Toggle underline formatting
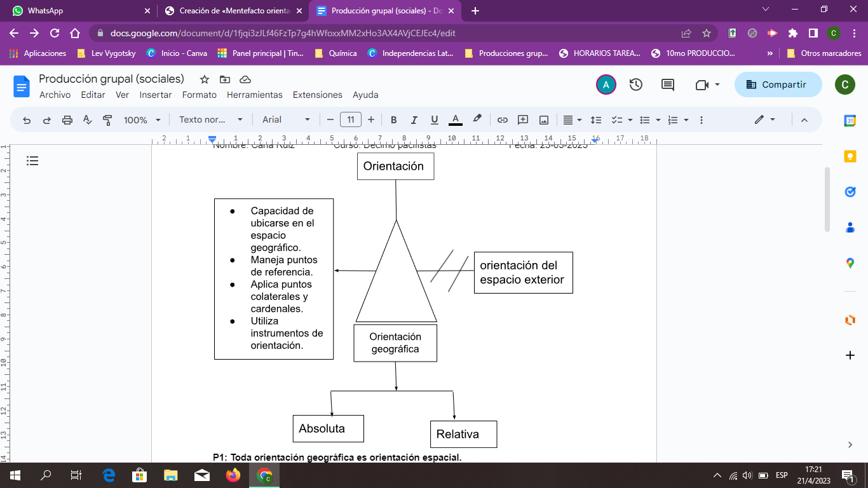868x488 pixels. click(x=435, y=120)
